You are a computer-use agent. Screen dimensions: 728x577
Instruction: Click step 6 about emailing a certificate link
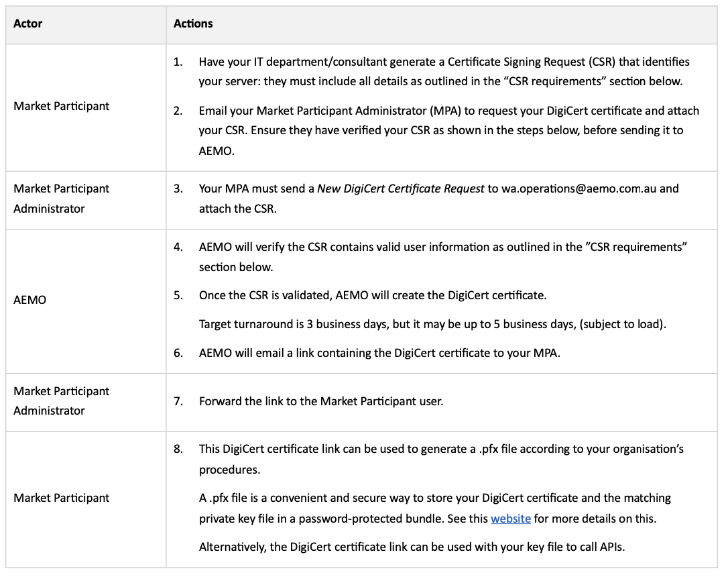click(x=379, y=353)
